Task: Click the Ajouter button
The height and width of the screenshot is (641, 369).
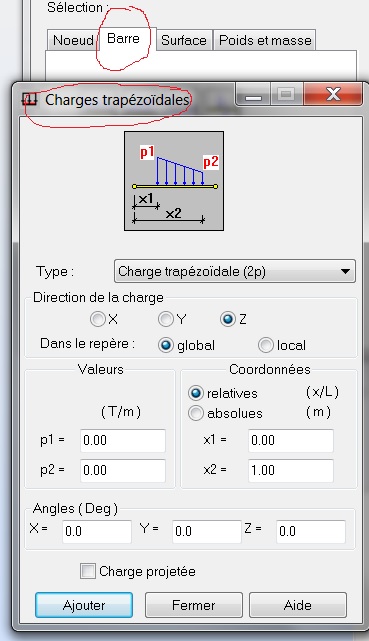Action: click(x=84, y=605)
